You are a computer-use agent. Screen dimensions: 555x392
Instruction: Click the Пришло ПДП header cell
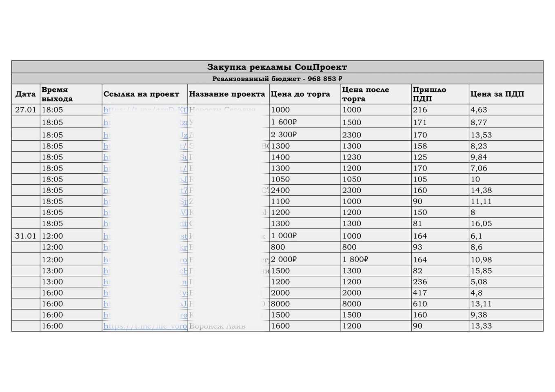click(x=440, y=94)
